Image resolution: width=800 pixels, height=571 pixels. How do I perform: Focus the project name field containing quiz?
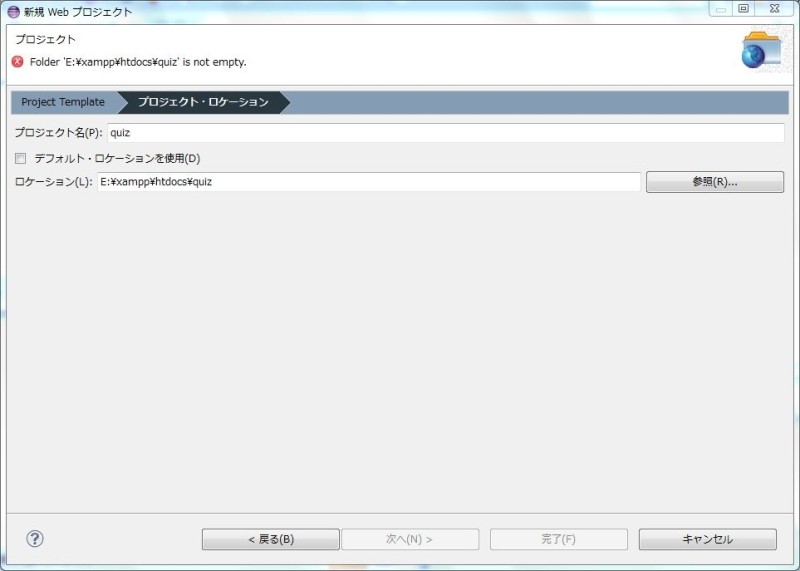[x=446, y=133]
